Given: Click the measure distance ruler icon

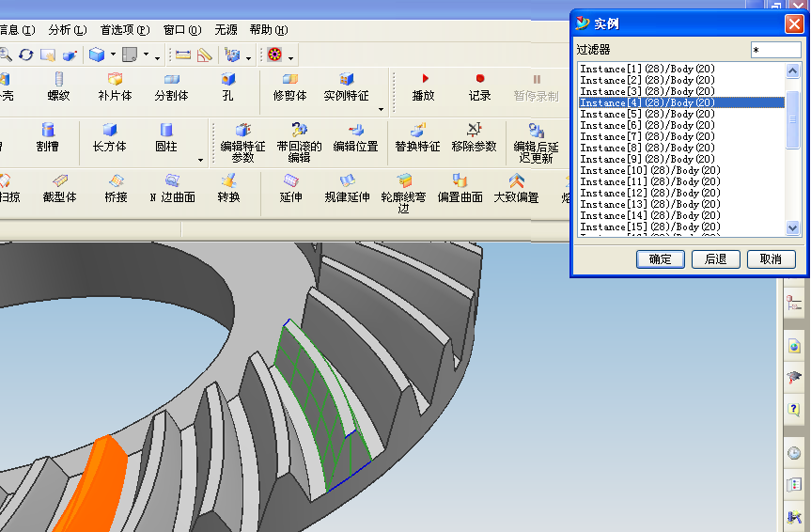Looking at the screenshot, I should coord(183,55).
